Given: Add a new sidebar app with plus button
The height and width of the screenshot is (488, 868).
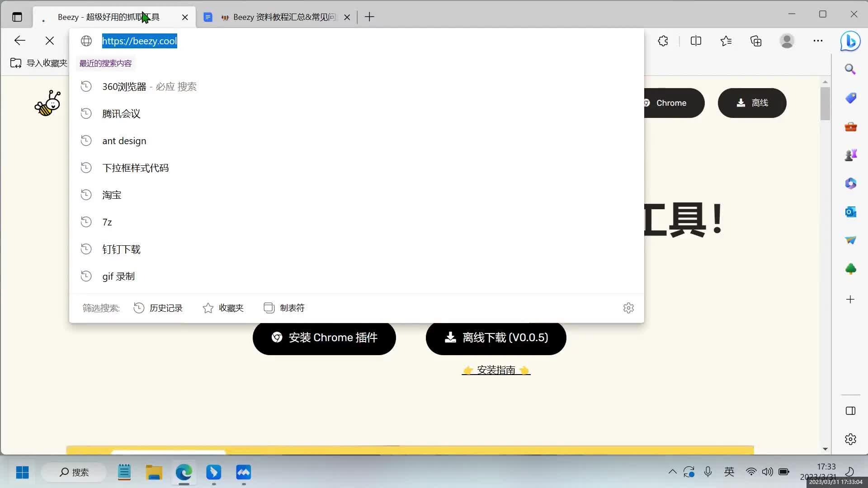Looking at the screenshot, I should pos(850,299).
